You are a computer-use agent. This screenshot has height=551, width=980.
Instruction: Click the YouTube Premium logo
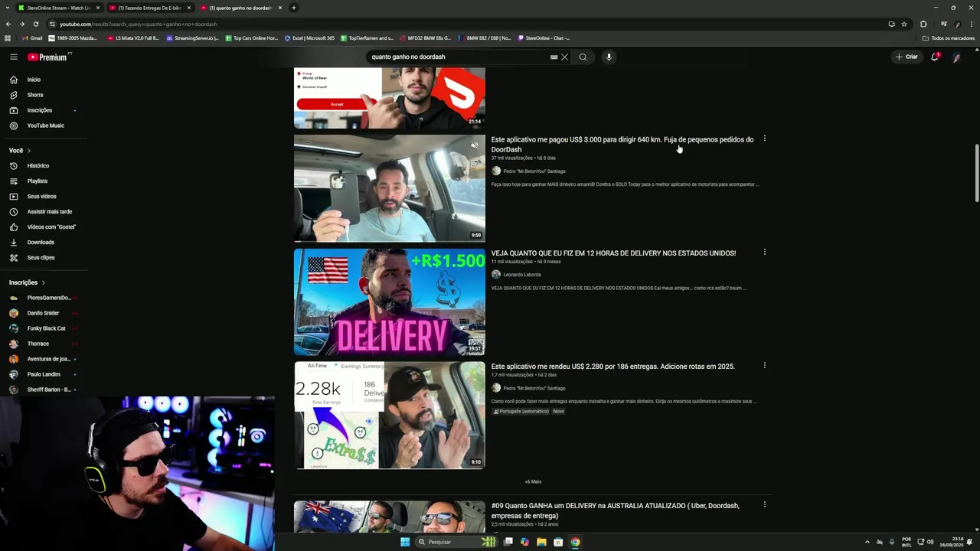(47, 57)
